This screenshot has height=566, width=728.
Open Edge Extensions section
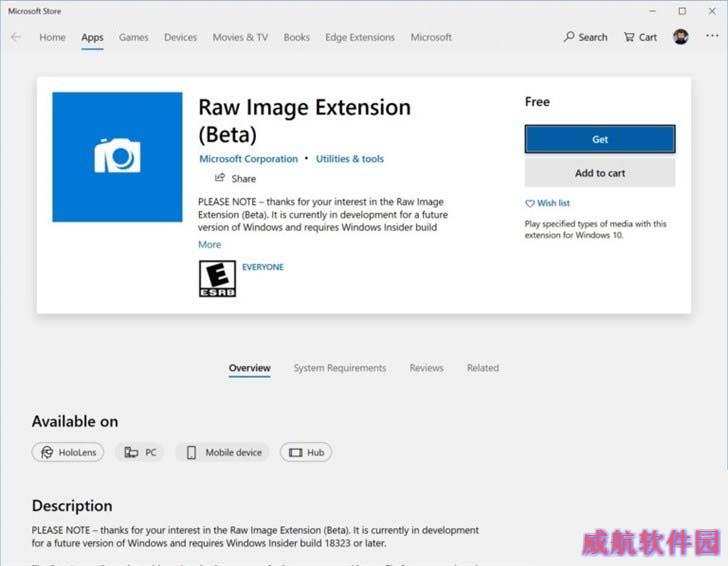pyautogui.click(x=360, y=37)
